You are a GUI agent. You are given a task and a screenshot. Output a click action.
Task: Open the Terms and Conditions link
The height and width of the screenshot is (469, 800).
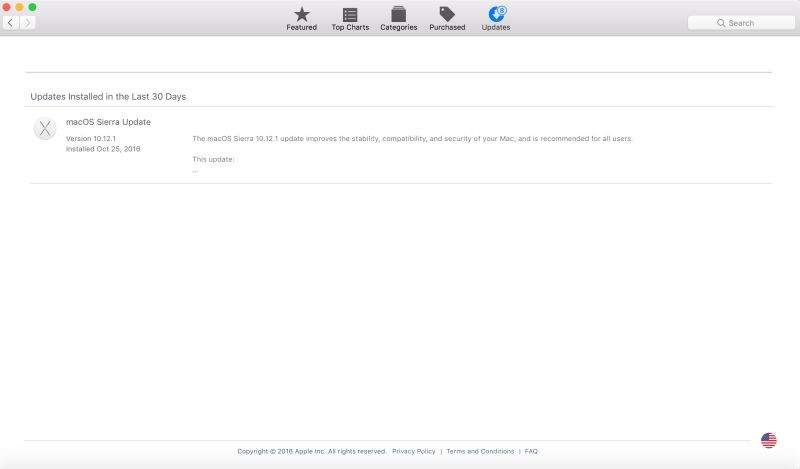(480, 451)
